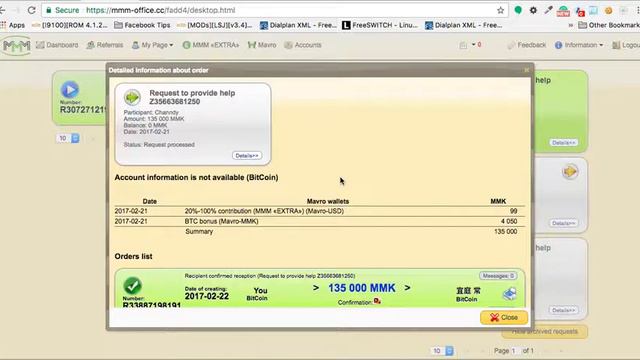Screen dimensions: 640x360
Task: Click the MMM logo
Action: pos(17,45)
